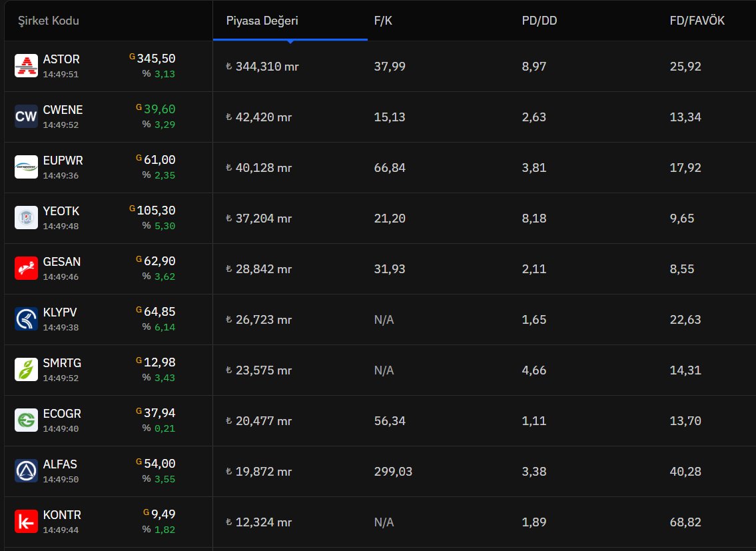756x551 pixels.
Task: Open the ECOGR ticker link
Action: tap(62, 414)
